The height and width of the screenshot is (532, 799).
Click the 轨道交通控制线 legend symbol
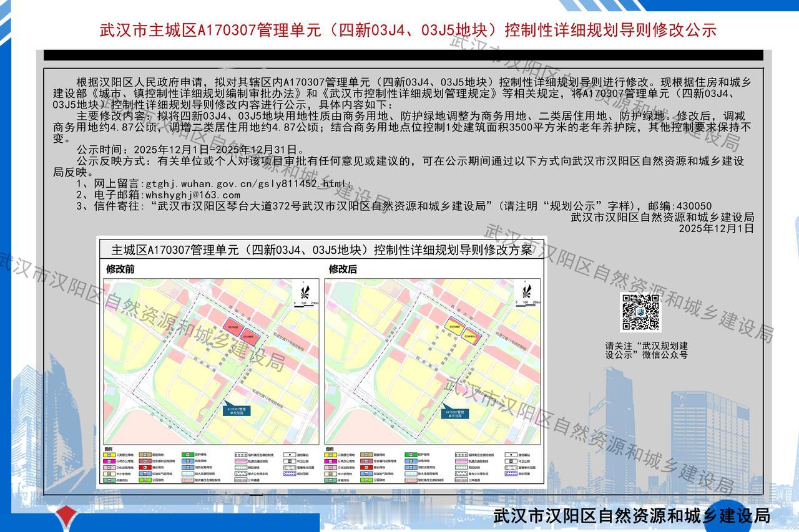click(240, 461)
